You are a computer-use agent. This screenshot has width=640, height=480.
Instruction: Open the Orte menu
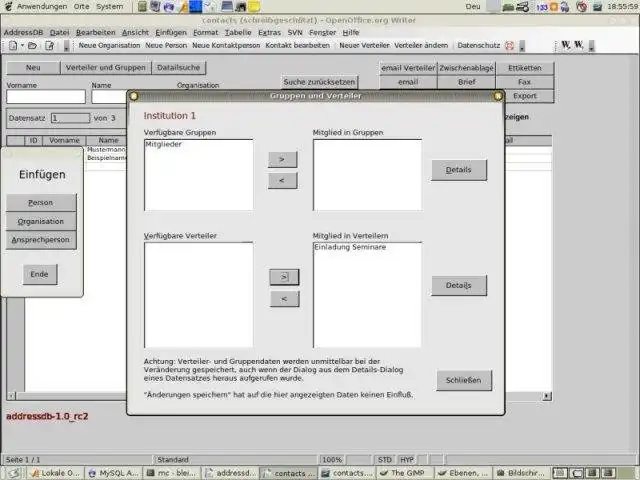click(82, 7)
